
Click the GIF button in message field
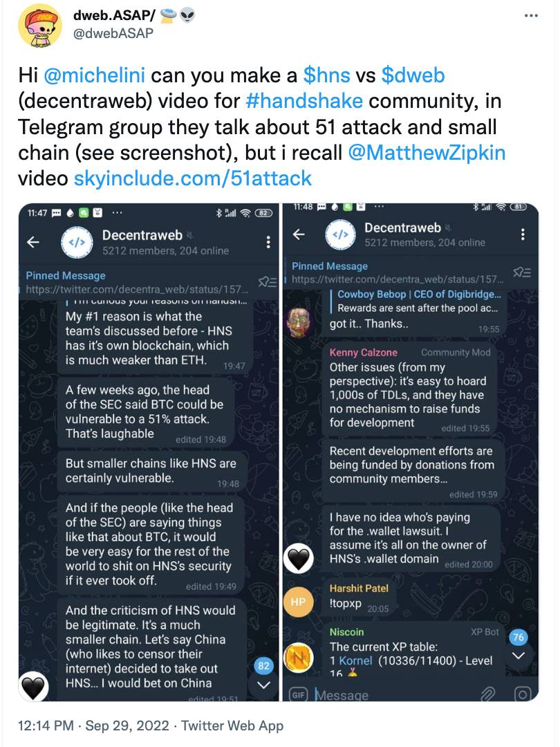(x=299, y=694)
